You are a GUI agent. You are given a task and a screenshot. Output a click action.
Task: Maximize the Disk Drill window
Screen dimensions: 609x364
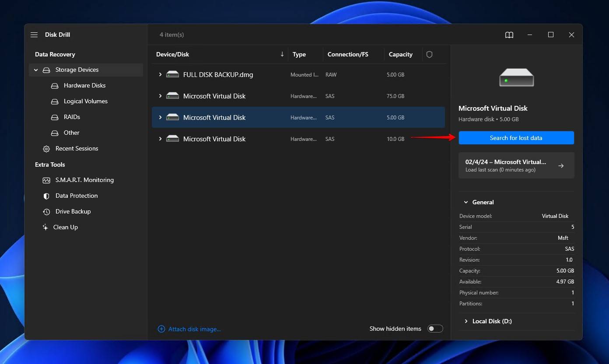551,35
